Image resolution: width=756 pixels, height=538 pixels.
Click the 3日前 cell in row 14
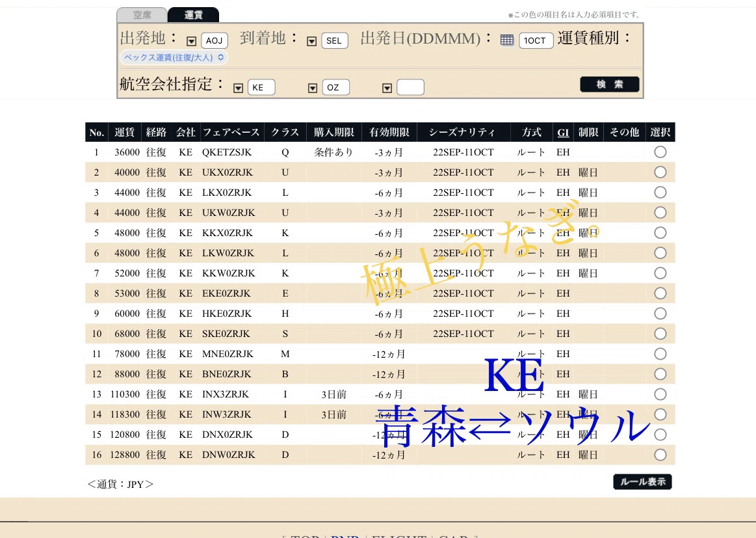tap(333, 414)
